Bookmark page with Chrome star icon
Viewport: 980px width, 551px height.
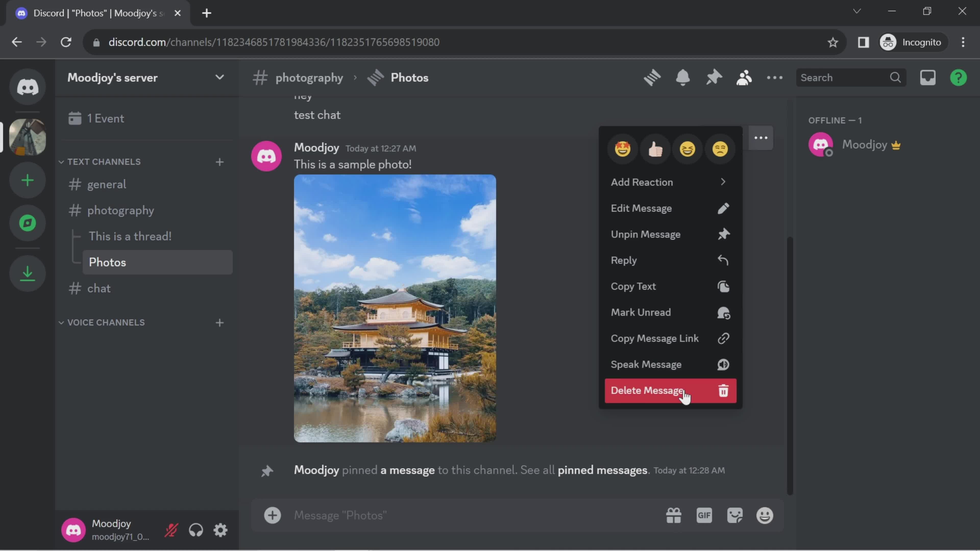coord(832,42)
